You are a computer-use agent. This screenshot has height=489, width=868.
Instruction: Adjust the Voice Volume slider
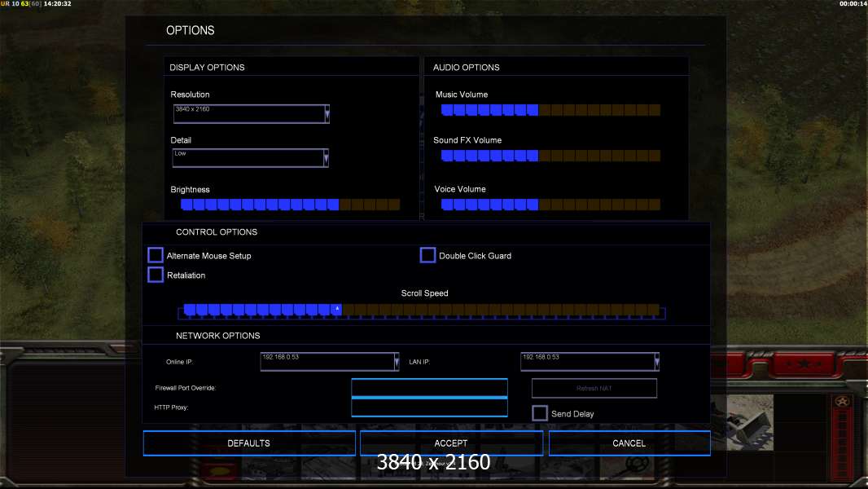[550, 205]
